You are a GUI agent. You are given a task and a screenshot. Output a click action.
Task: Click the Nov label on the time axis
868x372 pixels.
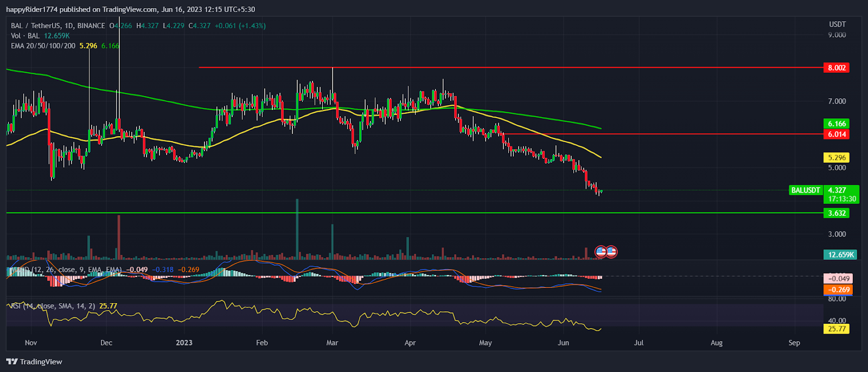[31, 343]
